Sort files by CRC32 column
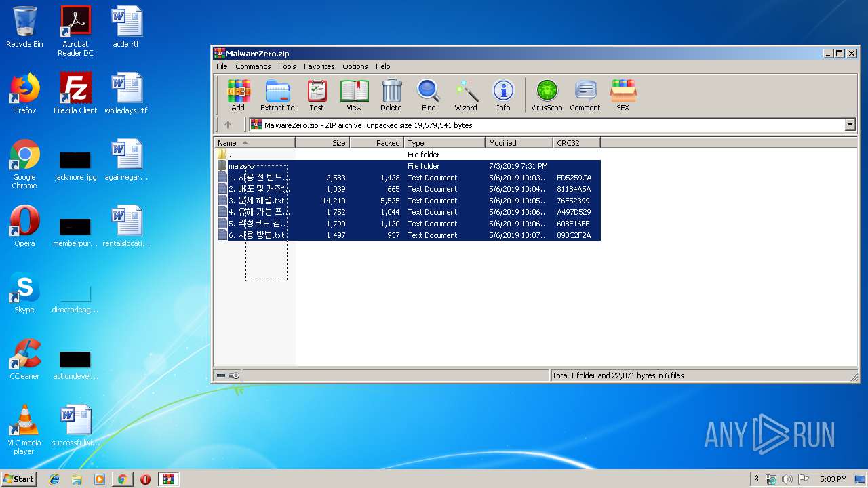Viewport: 868px width, 488px height. [x=577, y=143]
